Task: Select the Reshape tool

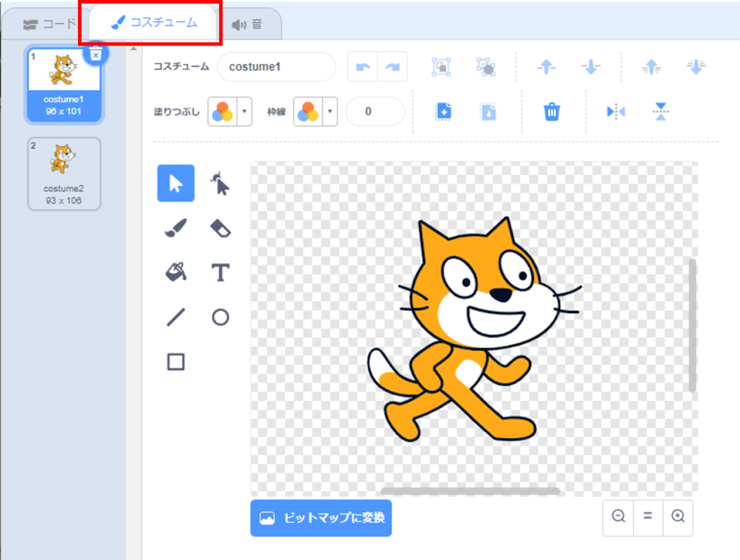Action: point(220,183)
